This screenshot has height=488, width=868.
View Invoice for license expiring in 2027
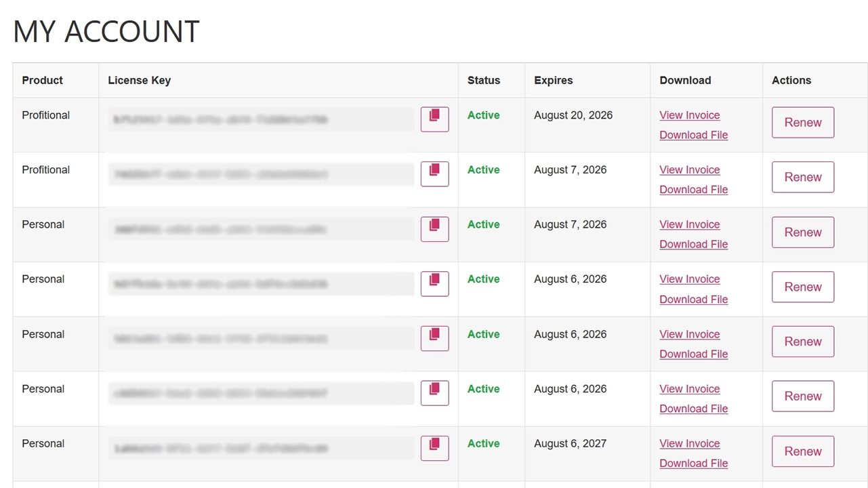(689, 444)
